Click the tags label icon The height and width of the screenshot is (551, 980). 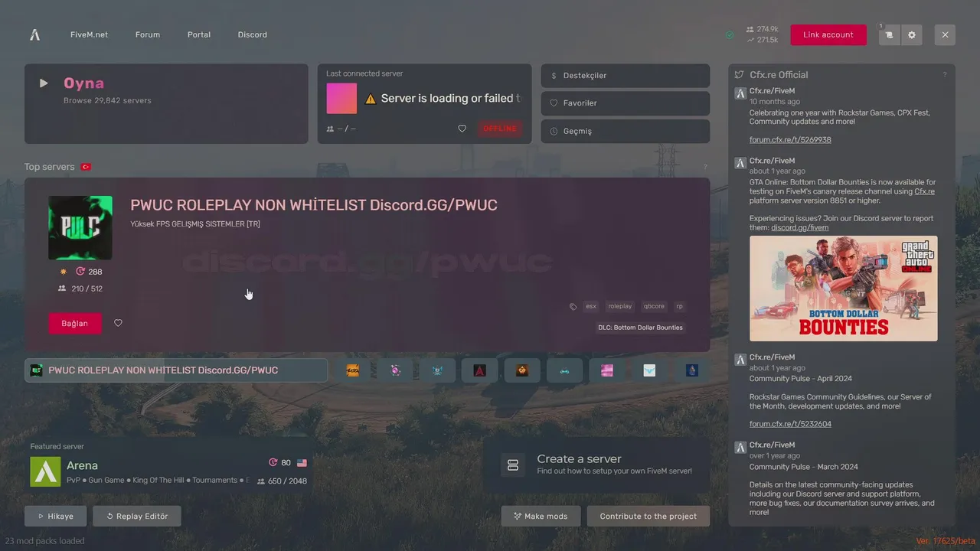(x=573, y=306)
